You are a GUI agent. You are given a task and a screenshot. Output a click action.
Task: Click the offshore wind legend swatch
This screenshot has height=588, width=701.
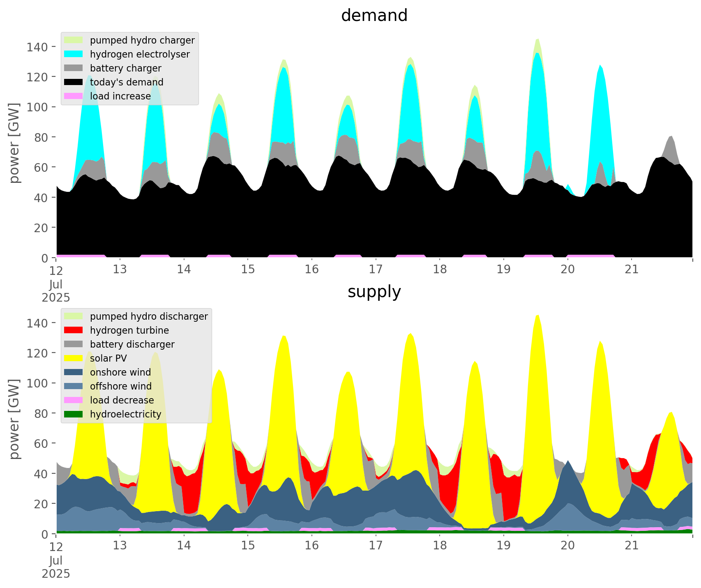coord(74,386)
